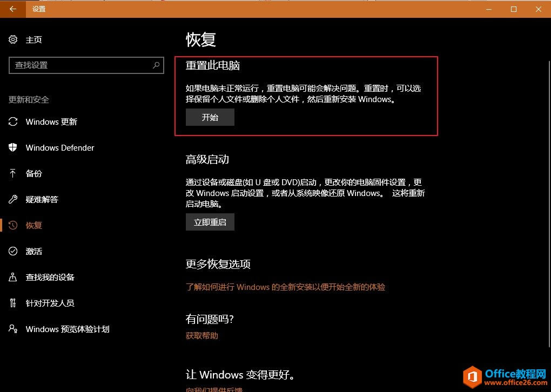Click the 激活 checkmark icon
The height and width of the screenshot is (392, 551).
[x=13, y=251]
